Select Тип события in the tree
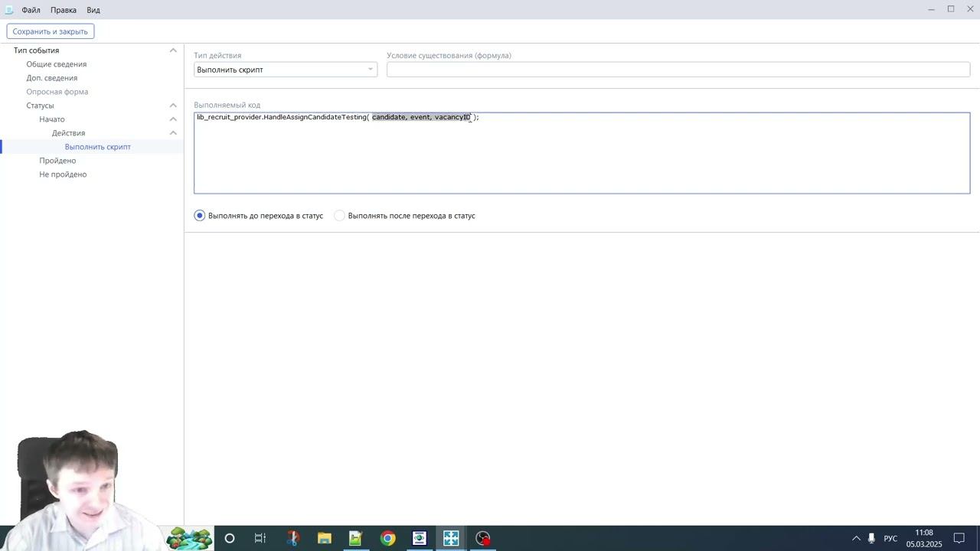 tap(36, 51)
